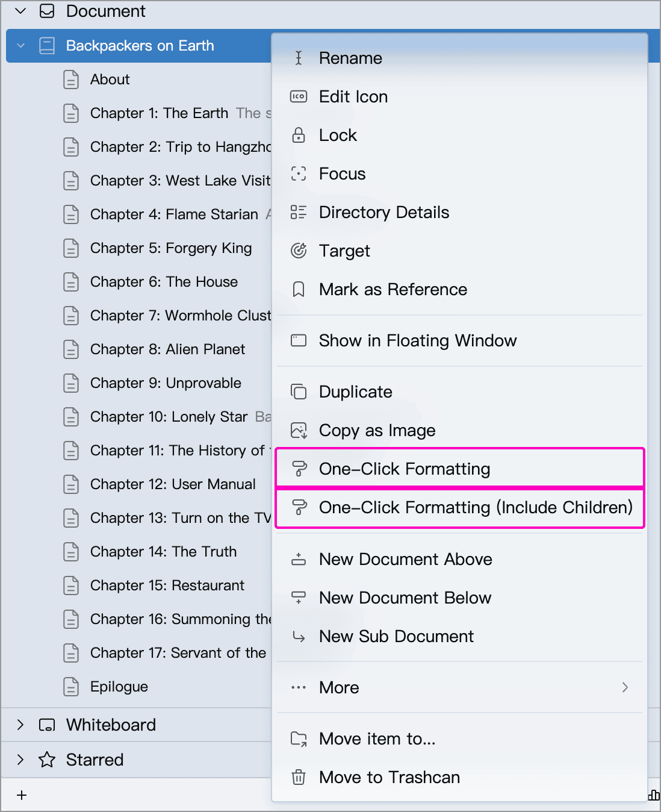The width and height of the screenshot is (661, 812).
Task: Click the Rename cursor icon
Action: coord(299,58)
